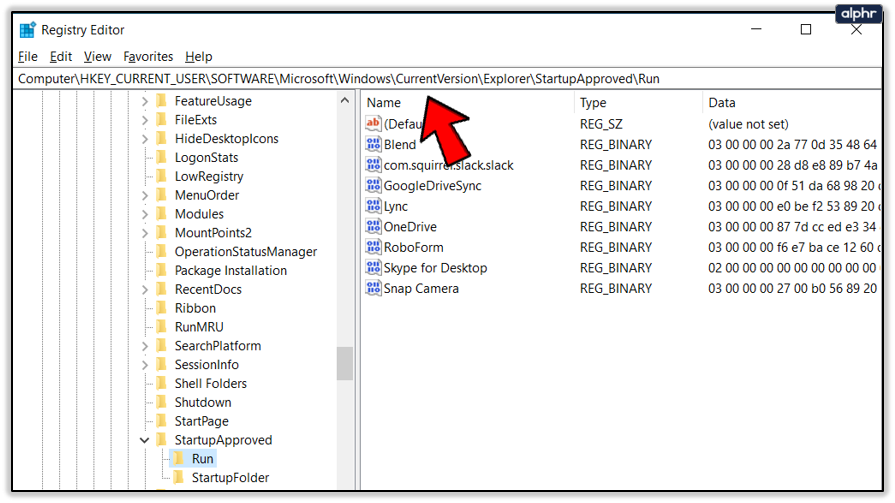Click the Modules folder icon
This screenshot has width=895, height=503.
pyautogui.click(x=162, y=214)
